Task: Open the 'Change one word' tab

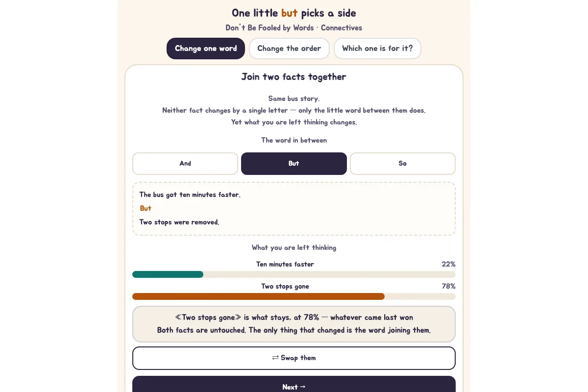Action: (206, 49)
